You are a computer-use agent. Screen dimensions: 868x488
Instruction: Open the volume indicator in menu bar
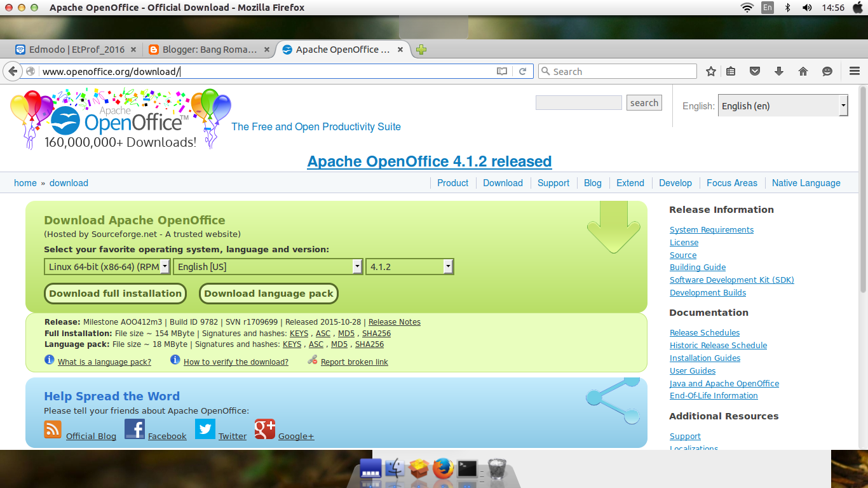point(807,8)
